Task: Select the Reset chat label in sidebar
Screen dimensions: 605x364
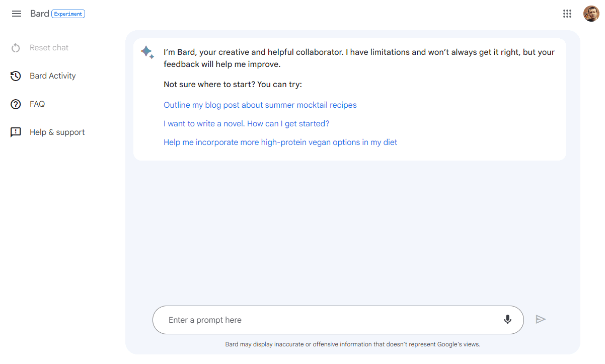Action: pos(49,48)
